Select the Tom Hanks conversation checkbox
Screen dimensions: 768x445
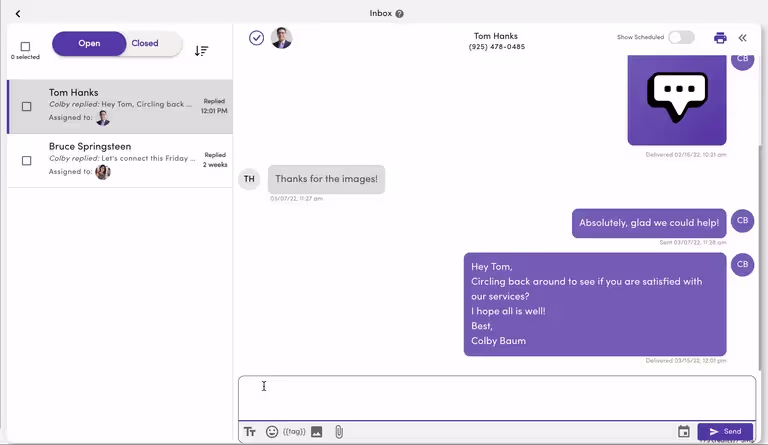click(x=27, y=106)
